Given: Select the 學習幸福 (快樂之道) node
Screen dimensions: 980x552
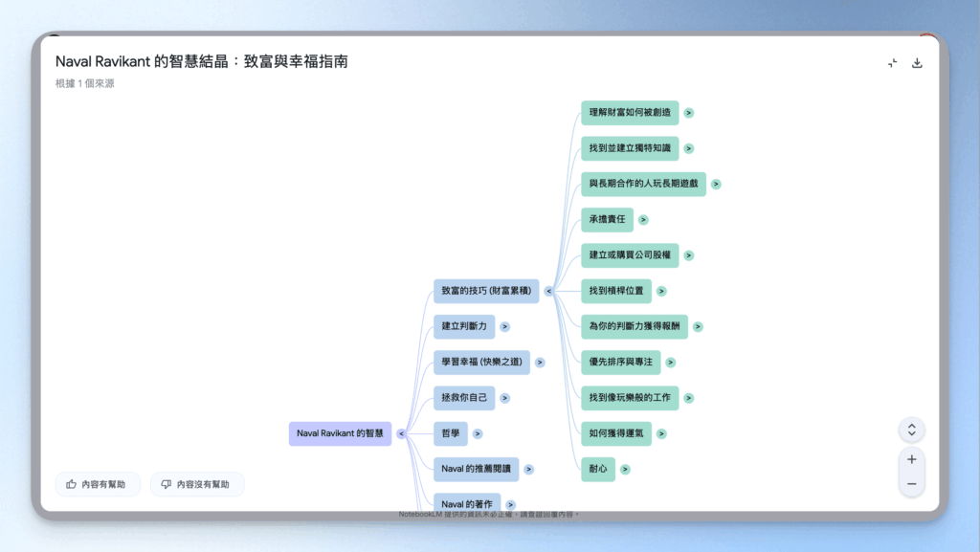Looking at the screenshot, I should pyautogui.click(x=482, y=363).
